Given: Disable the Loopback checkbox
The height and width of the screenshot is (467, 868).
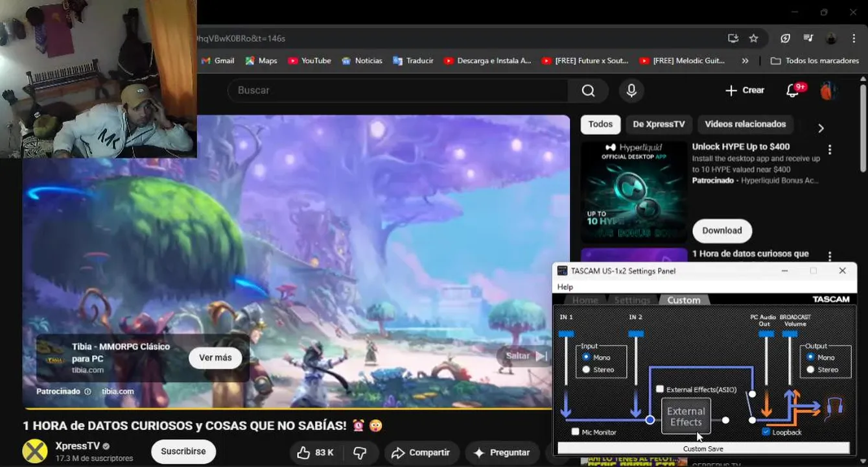Looking at the screenshot, I should click(766, 432).
